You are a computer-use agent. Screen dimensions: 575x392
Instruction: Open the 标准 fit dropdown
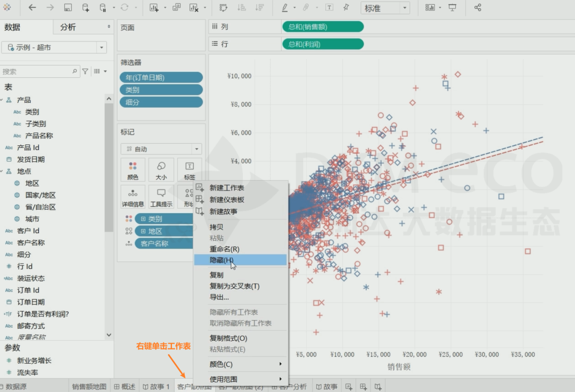(405, 8)
